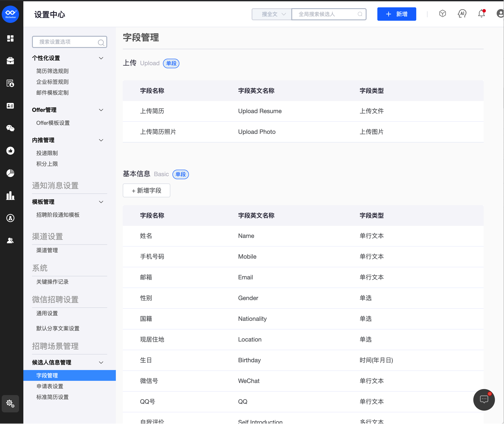
Task: Open the dashboard grid icon in sidebar
Action: coord(10,38)
